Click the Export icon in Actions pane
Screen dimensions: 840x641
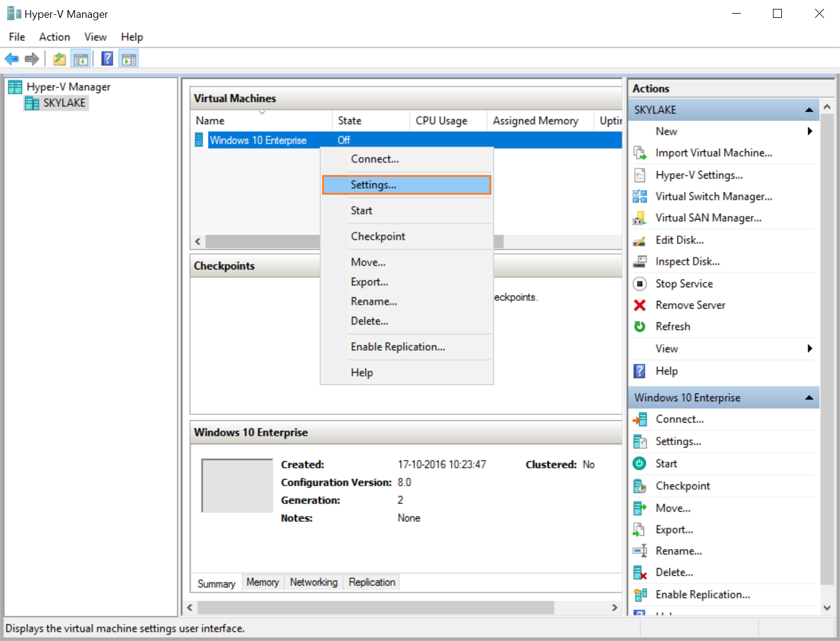[640, 529]
